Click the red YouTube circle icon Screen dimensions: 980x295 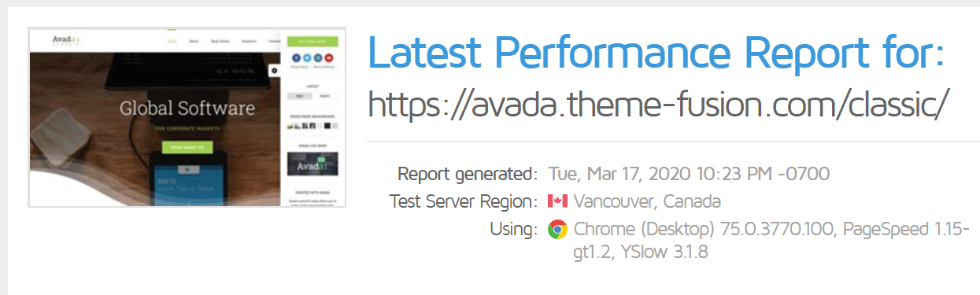tap(329, 57)
